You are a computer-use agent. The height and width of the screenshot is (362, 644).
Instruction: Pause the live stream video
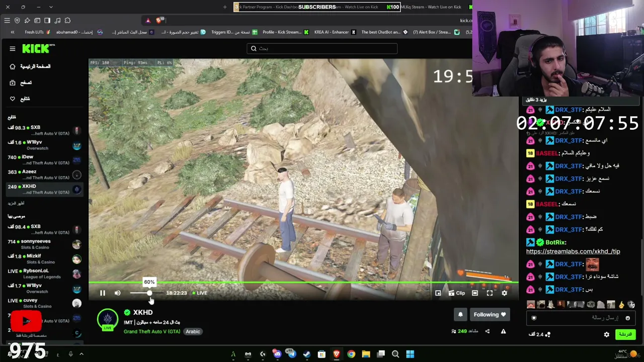pyautogui.click(x=103, y=293)
